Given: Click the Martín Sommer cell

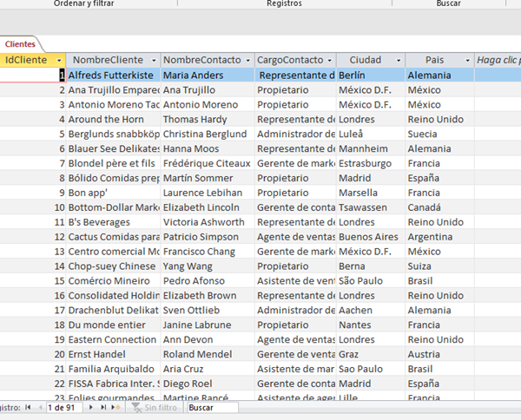Looking at the screenshot, I should tap(208, 178).
